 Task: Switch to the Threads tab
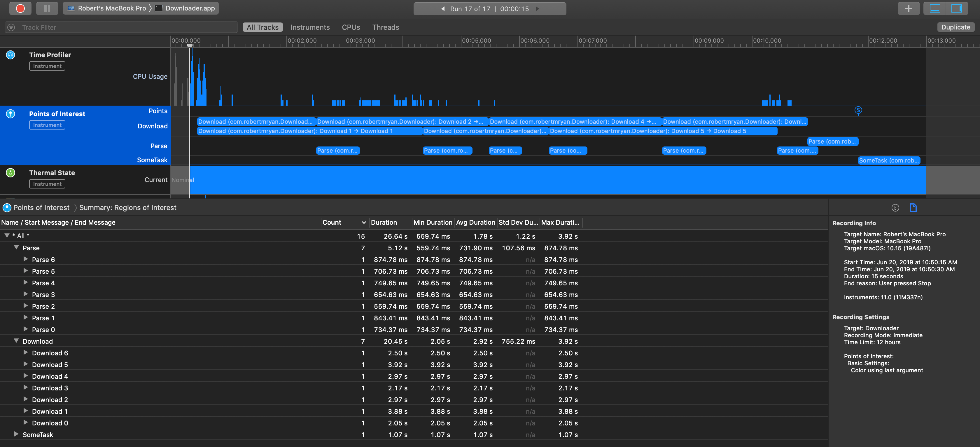(x=385, y=27)
